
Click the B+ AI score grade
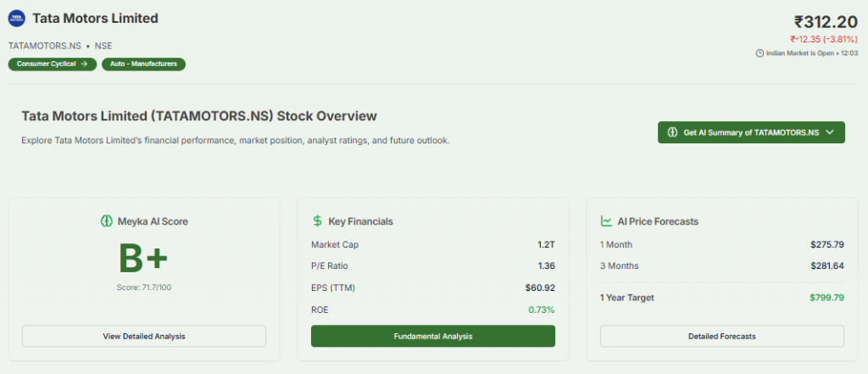(x=143, y=259)
